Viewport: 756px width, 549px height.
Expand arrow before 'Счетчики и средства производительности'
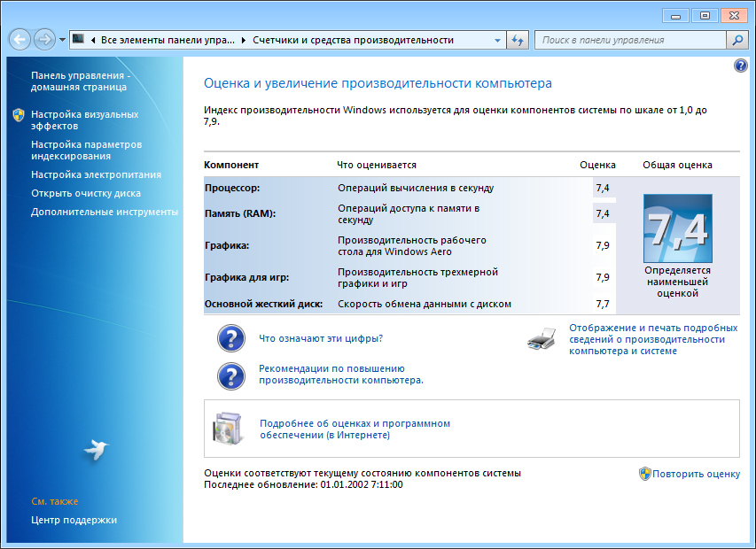[244, 40]
